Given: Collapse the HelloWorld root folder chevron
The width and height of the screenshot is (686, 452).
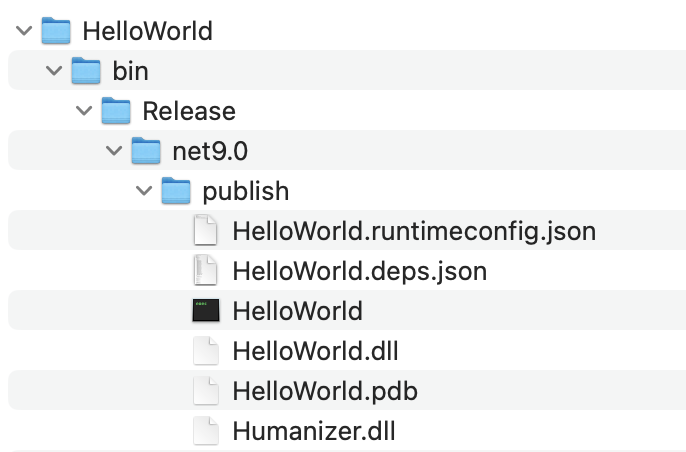Looking at the screenshot, I should tap(23, 31).
